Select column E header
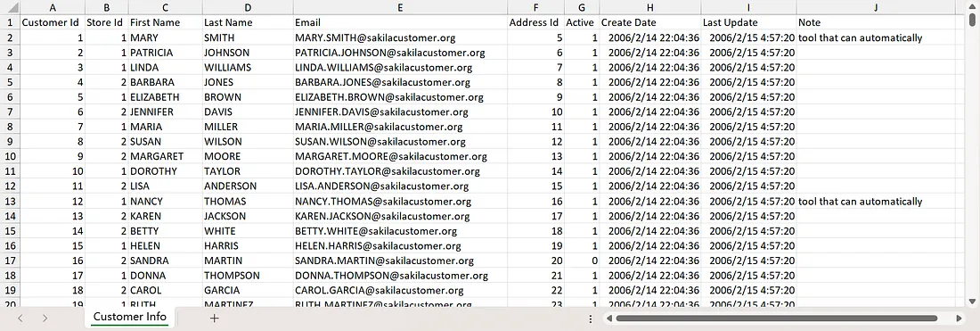The image size is (980, 331). pyautogui.click(x=400, y=7)
